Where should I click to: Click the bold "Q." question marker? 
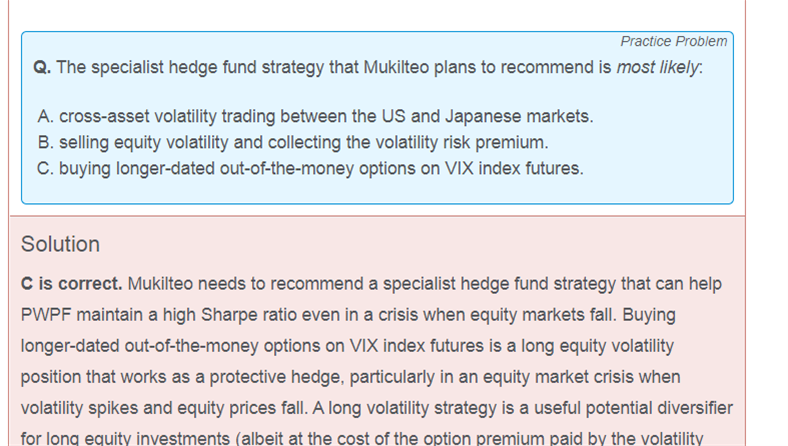[x=42, y=67]
